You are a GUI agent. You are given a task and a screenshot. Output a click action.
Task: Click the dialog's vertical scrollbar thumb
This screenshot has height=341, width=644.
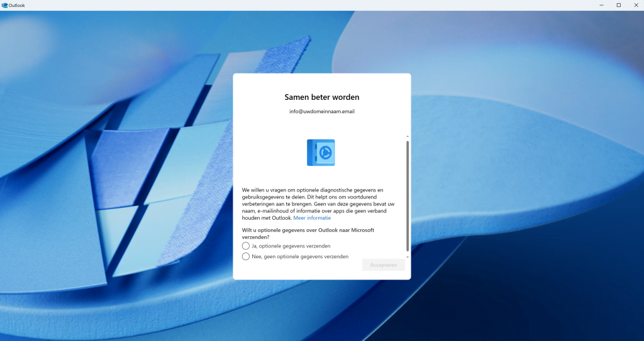pyautogui.click(x=408, y=196)
